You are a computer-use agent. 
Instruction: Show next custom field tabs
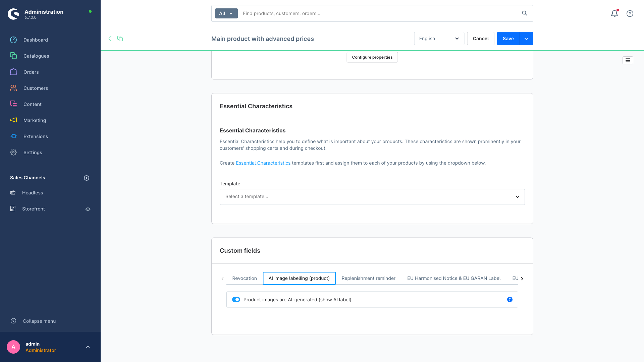click(522, 279)
